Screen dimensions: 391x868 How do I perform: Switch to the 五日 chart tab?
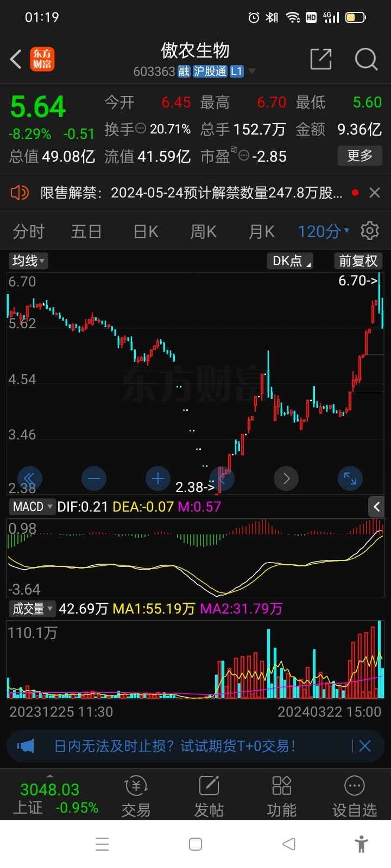click(86, 232)
